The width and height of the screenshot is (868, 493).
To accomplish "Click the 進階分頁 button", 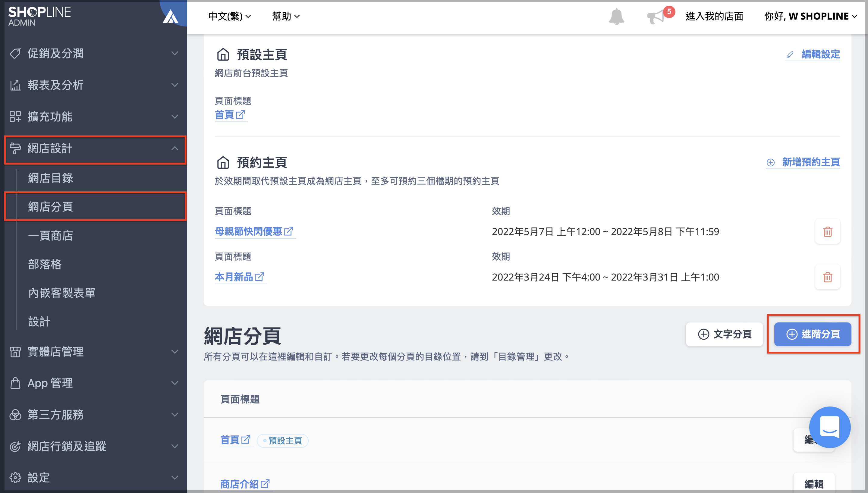I will tap(813, 334).
